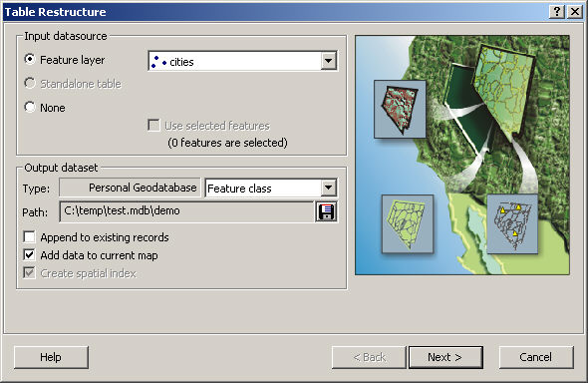Viewport: 588px width, 383px height.
Task: Toggle the Create spatial index checkbox
Action: (x=29, y=272)
